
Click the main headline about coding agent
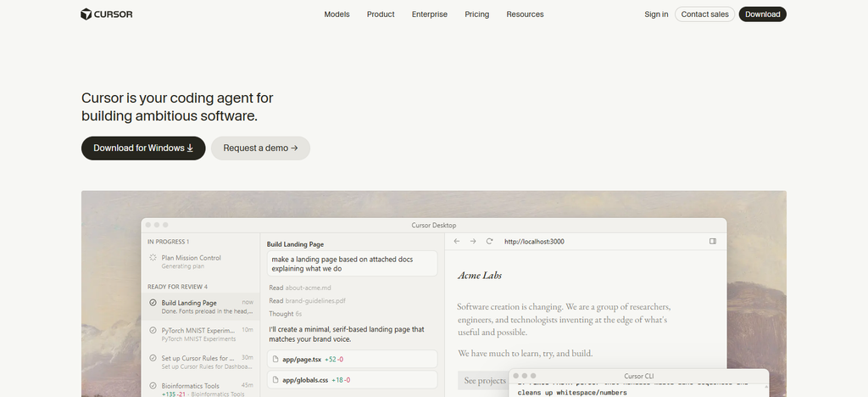[177, 107]
